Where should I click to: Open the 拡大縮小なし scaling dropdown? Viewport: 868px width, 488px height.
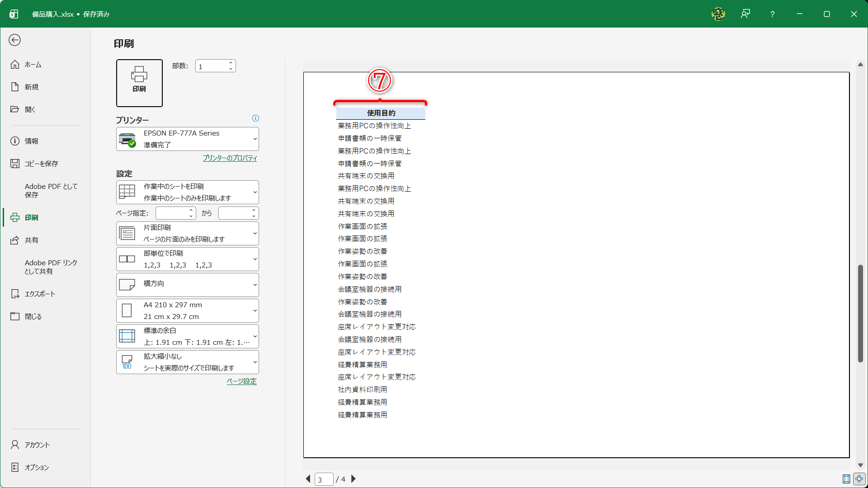pos(187,362)
